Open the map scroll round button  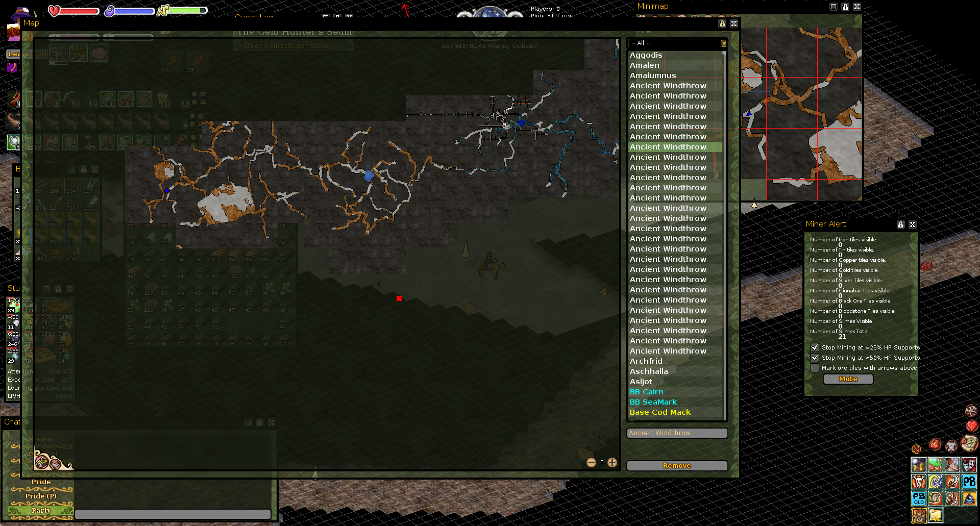pyautogui.click(x=969, y=443)
